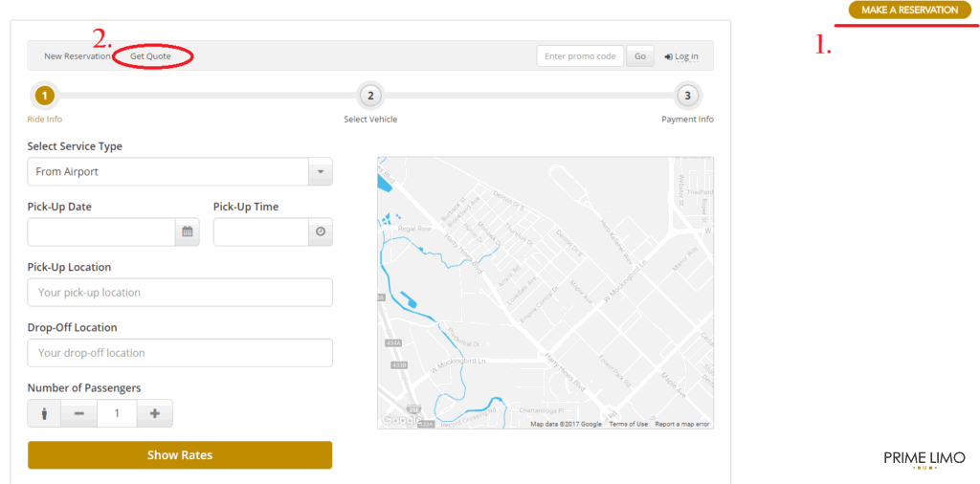This screenshot has width=980, height=484.
Task: Increase passengers with the plus button
Action: coord(154,414)
